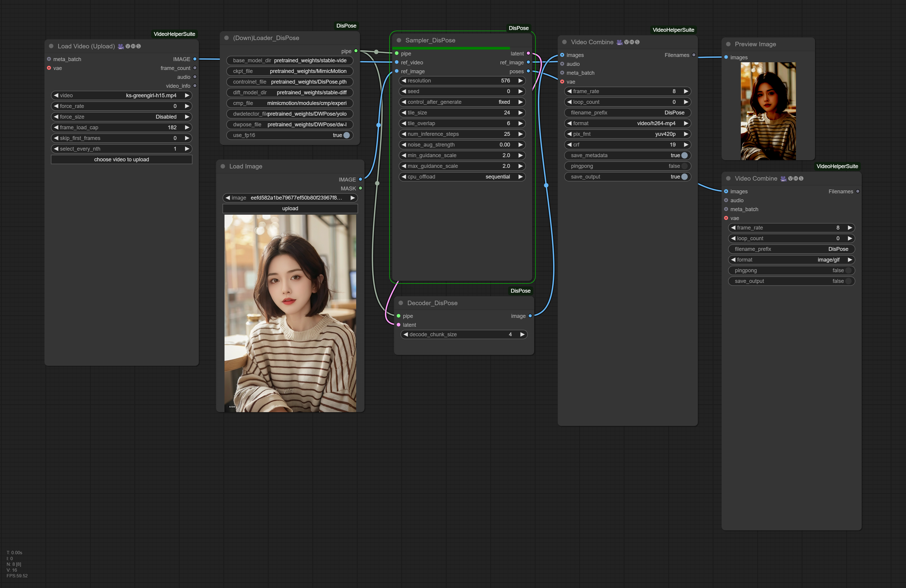Toggle use_fp16 in the DisPose loader
This screenshot has height=588, width=906.
pos(346,135)
